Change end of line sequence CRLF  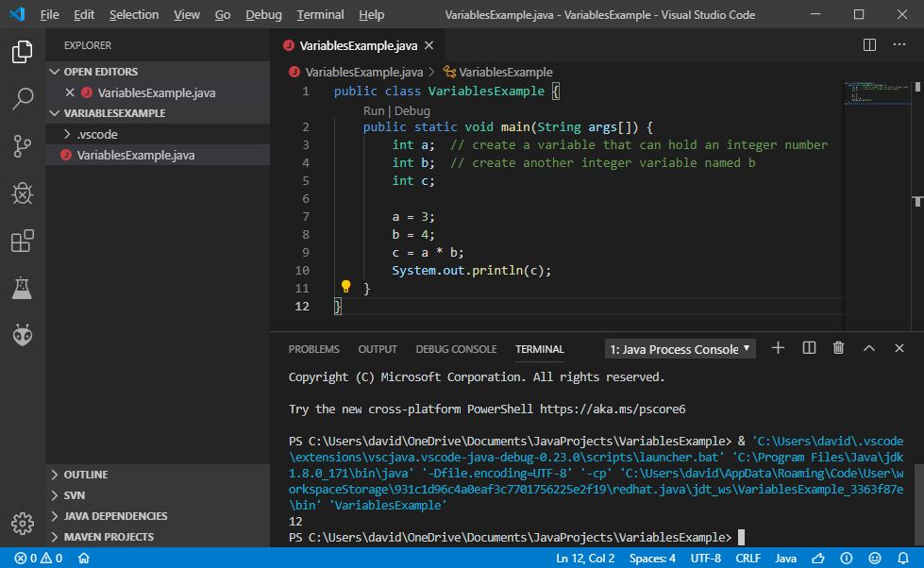coord(748,558)
